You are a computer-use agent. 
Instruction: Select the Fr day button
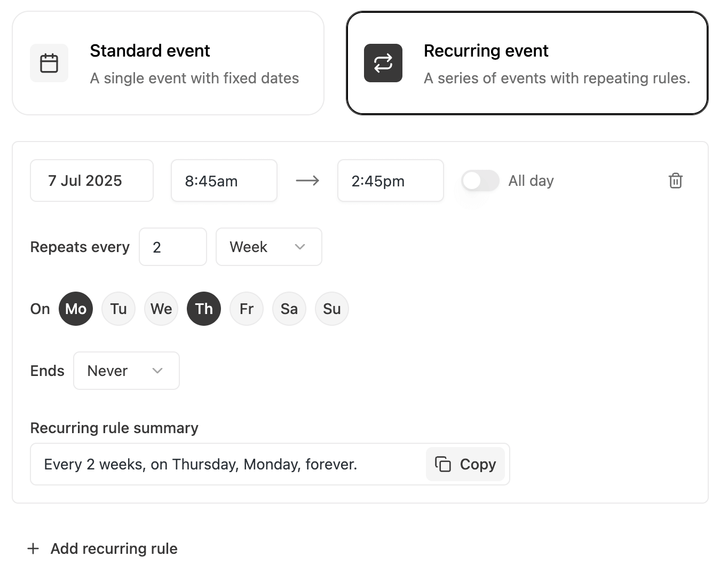click(x=246, y=309)
